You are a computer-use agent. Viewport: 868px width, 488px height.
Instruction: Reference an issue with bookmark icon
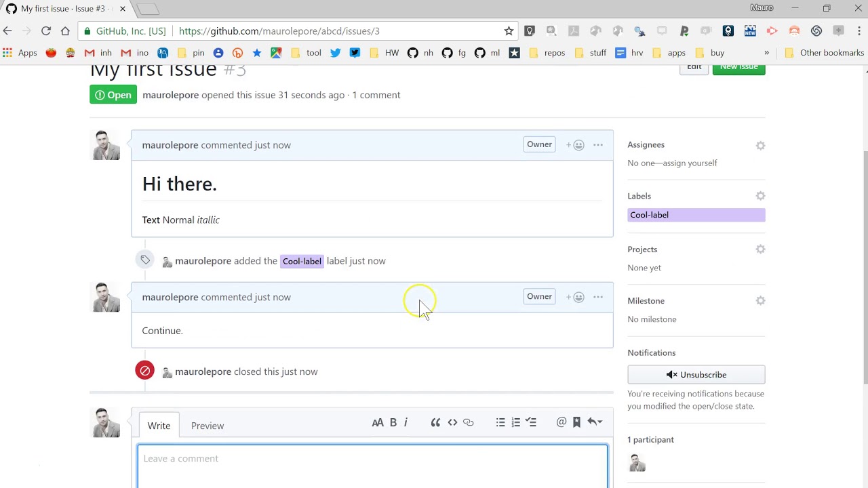pyautogui.click(x=577, y=422)
